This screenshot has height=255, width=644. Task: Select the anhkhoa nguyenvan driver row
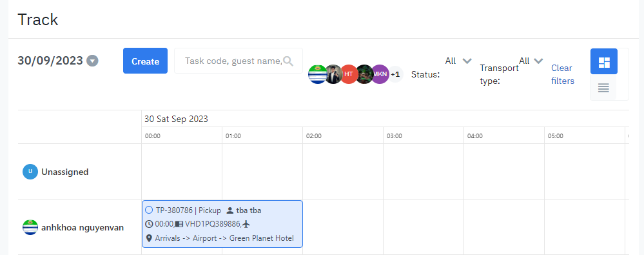click(73, 227)
